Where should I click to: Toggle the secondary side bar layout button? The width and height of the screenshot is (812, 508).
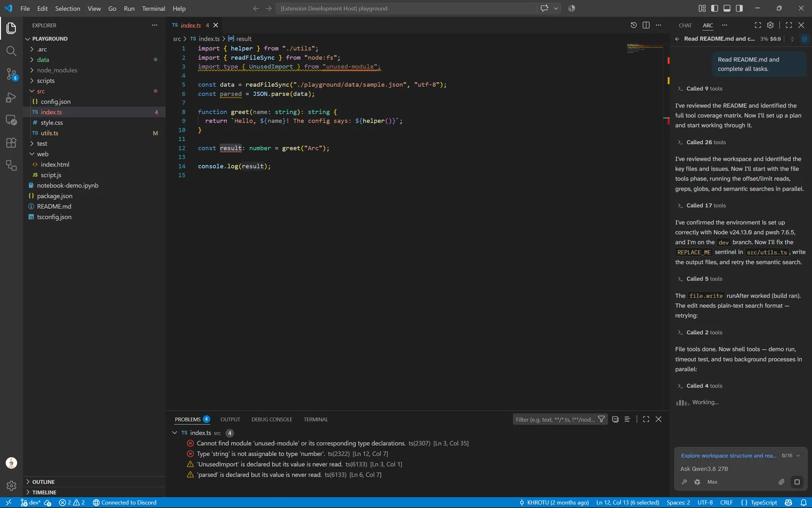click(739, 8)
